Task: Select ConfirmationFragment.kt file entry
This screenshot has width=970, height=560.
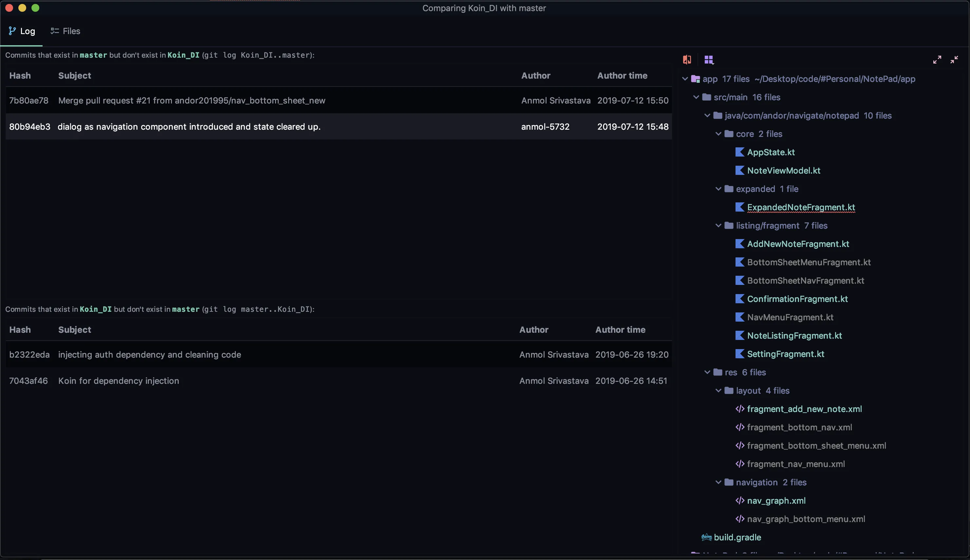Action: (x=797, y=299)
